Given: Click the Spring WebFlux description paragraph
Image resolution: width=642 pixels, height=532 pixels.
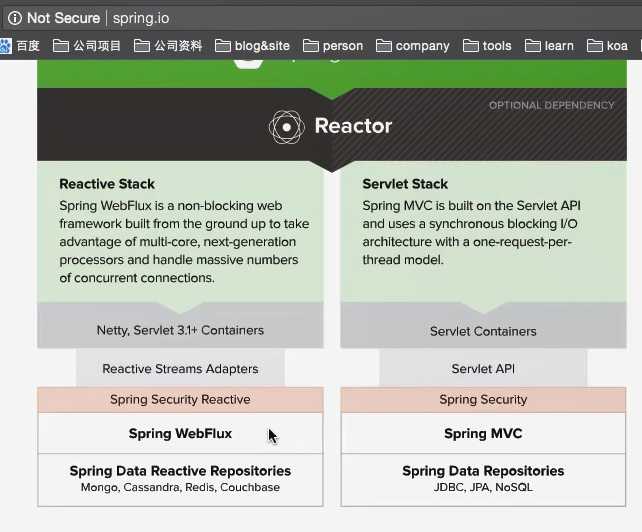Looking at the screenshot, I should click(184, 242).
